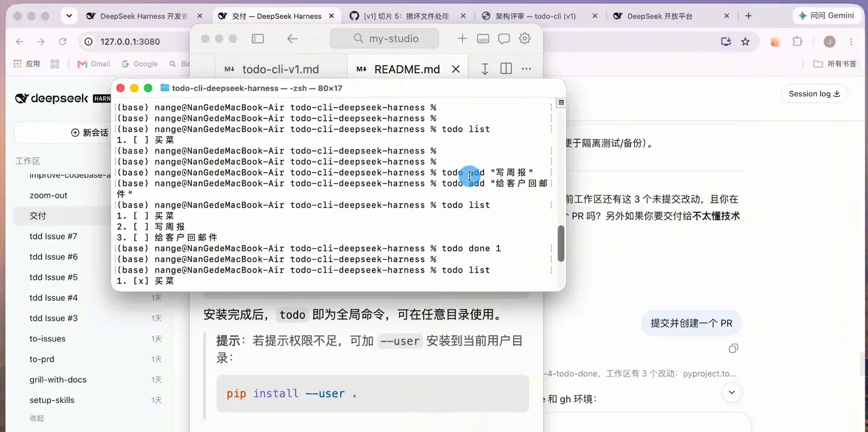Switch to the DeepSeek Harness 开发者 tab
This screenshot has width=868, height=432.
pyautogui.click(x=144, y=16)
